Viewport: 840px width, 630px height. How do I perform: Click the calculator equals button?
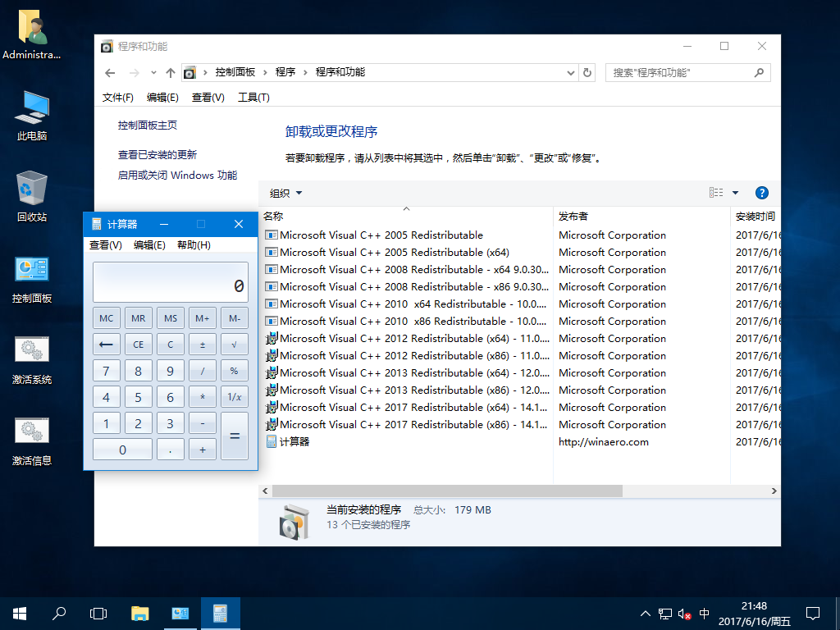[234, 436]
